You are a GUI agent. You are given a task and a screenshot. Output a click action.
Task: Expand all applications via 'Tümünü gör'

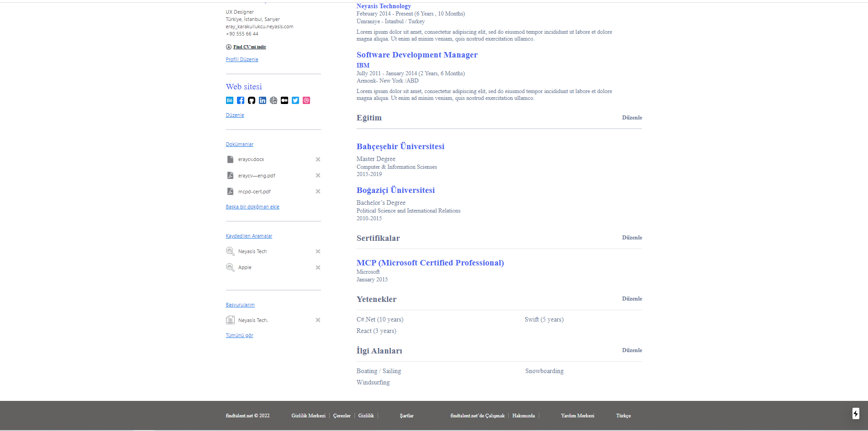(x=239, y=335)
